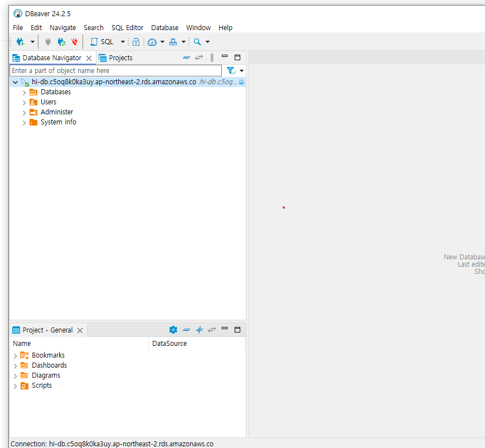The height and width of the screenshot is (448, 485).
Task: Open the Help menu
Action: pyautogui.click(x=225, y=27)
